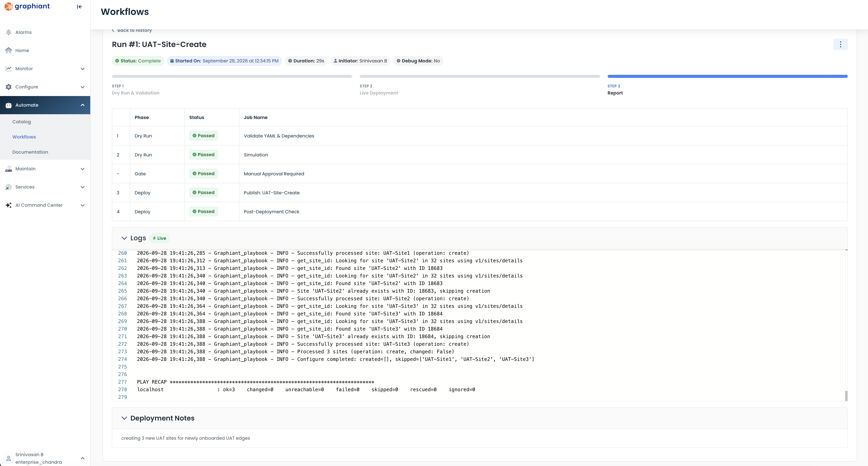Collapse the Logs section
The width and height of the screenshot is (868, 466).
(124, 238)
